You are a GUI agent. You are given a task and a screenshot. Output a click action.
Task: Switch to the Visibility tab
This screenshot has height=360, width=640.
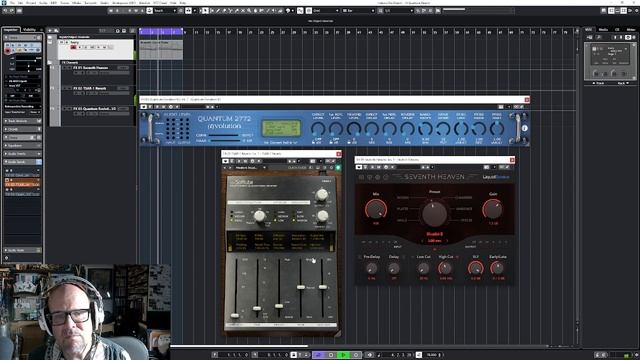pos(29,30)
